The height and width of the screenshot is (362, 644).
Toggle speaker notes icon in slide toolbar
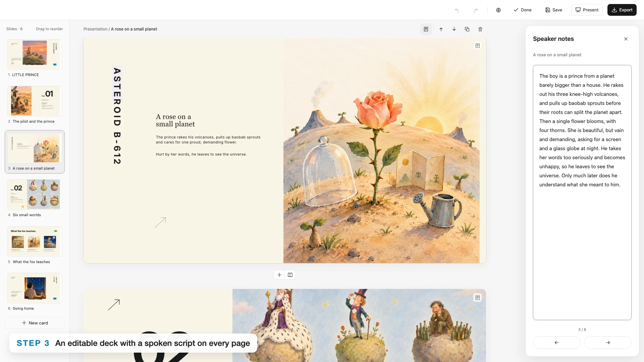pyautogui.click(x=426, y=29)
